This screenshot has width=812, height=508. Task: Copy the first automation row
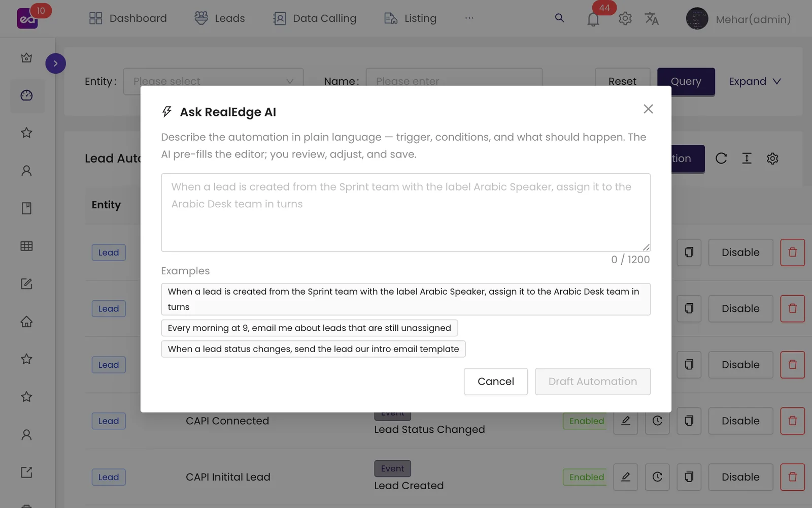point(689,252)
